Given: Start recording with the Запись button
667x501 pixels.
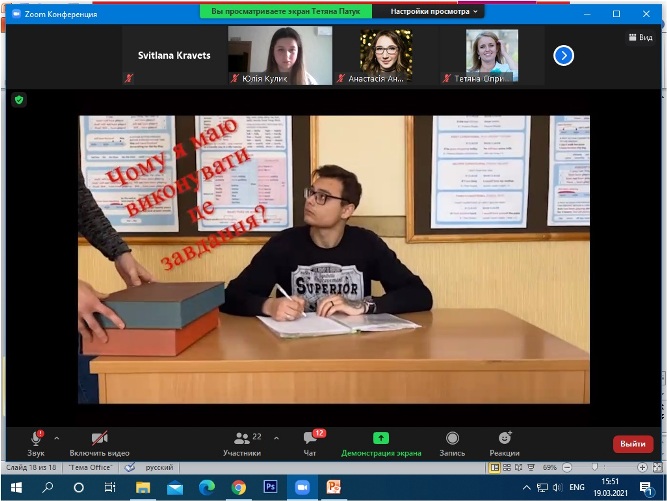Looking at the screenshot, I should click(452, 441).
